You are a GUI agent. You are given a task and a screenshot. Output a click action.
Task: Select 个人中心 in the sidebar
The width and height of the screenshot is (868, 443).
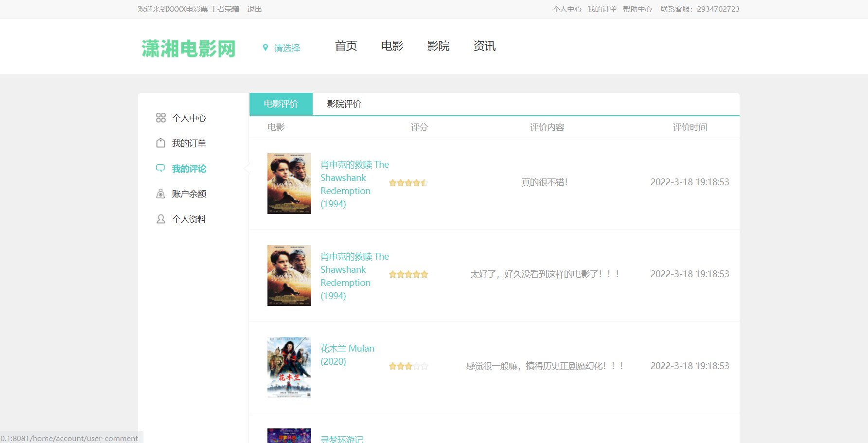pos(189,118)
